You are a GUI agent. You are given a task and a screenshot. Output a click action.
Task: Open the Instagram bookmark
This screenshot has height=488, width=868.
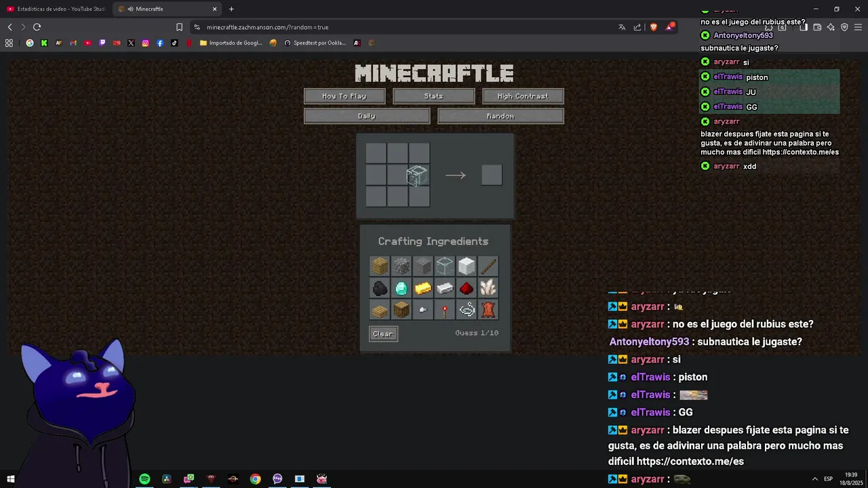click(145, 43)
